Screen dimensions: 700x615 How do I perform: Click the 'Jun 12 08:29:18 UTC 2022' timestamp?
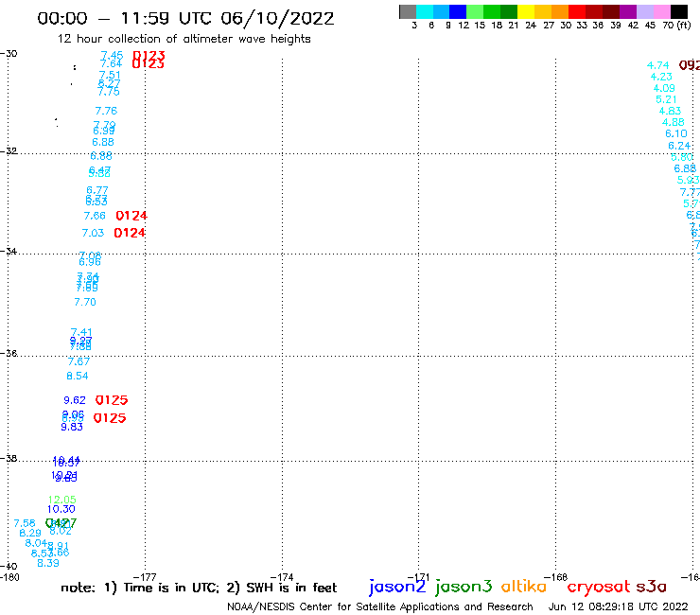pos(619,606)
